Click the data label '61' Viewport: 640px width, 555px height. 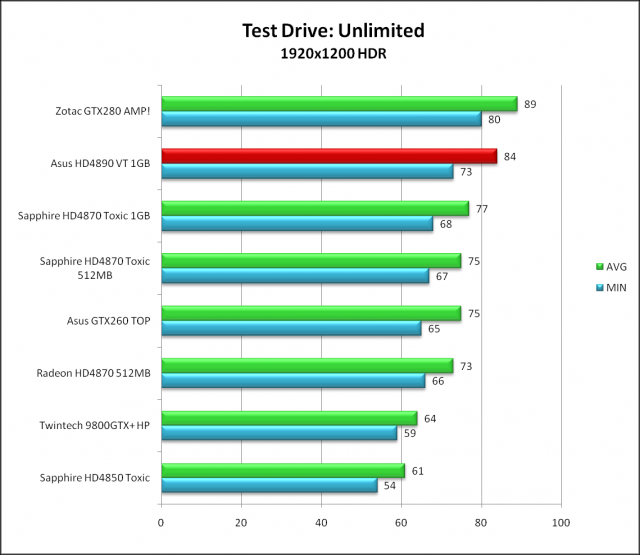pyautogui.click(x=418, y=471)
